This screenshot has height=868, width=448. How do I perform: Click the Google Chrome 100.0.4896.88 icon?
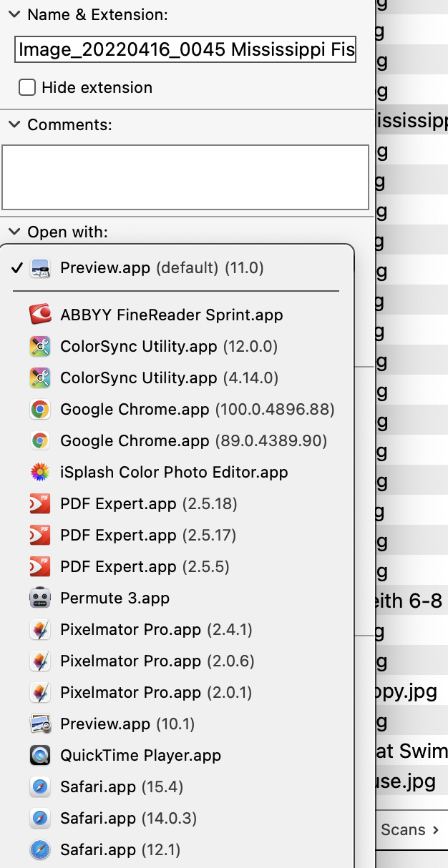tap(40, 409)
